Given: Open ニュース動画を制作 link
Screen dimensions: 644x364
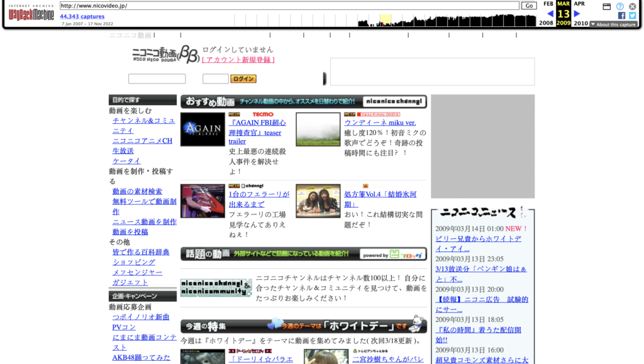Looking at the screenshot, I should (x=144, y=221).
